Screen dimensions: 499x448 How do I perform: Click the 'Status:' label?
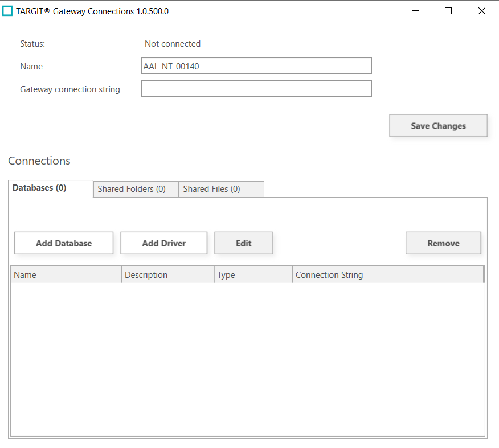point(32,44)
